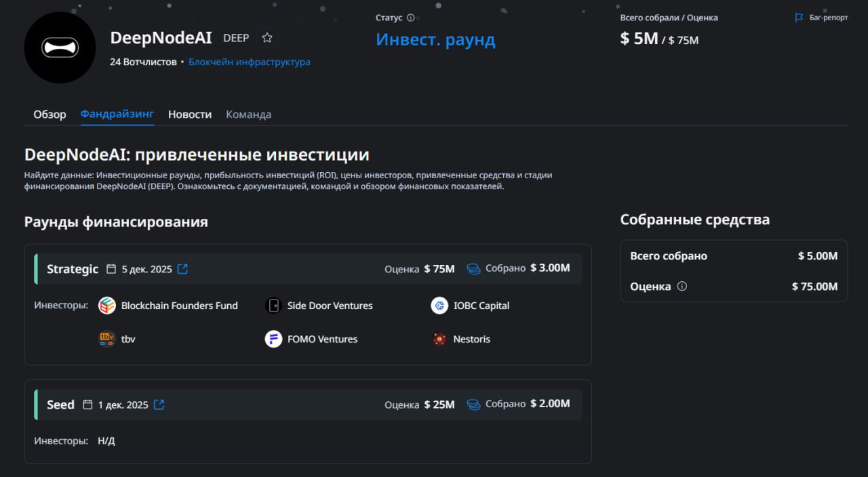Click the IOBC Capital investor logo

(x=439, y=306)
